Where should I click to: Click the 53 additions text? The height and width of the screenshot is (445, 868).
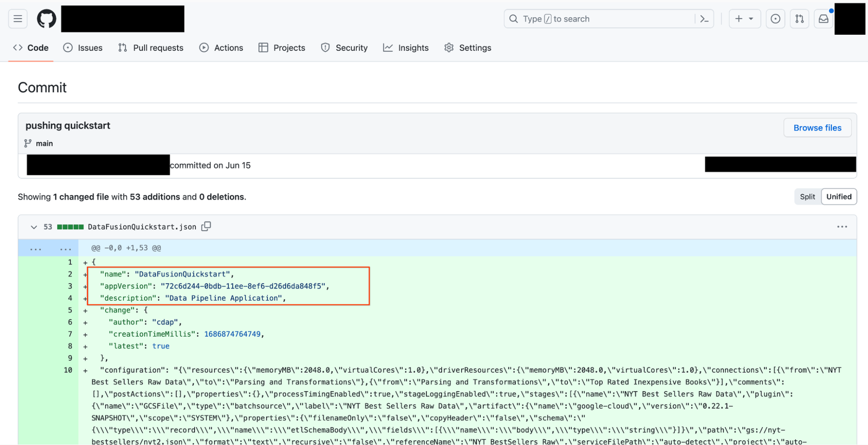coord(155,197)
